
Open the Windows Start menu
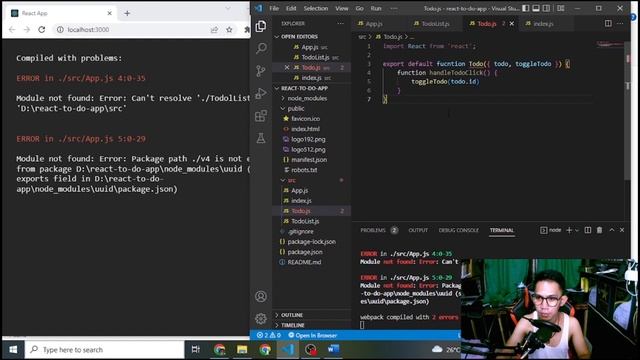click(13, 350)
